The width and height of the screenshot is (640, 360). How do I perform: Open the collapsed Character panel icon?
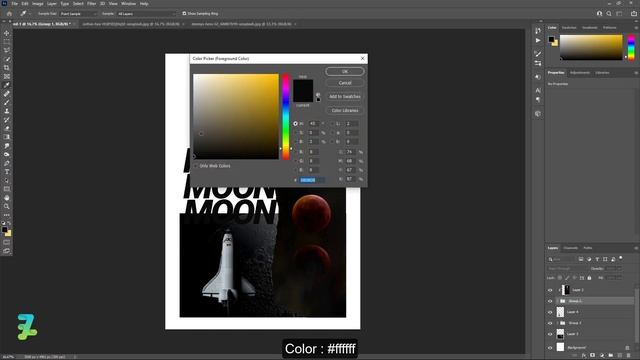(538, 90)
